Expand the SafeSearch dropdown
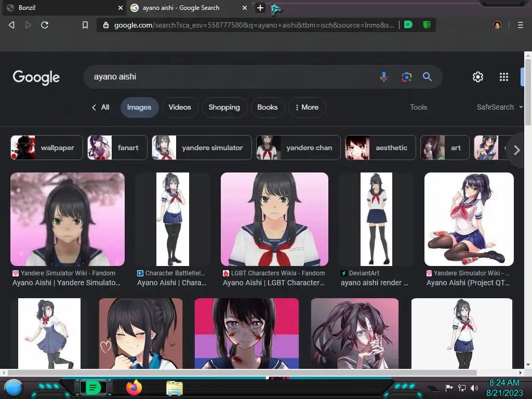The image size is (532, 399). click(x=499, y=107)
